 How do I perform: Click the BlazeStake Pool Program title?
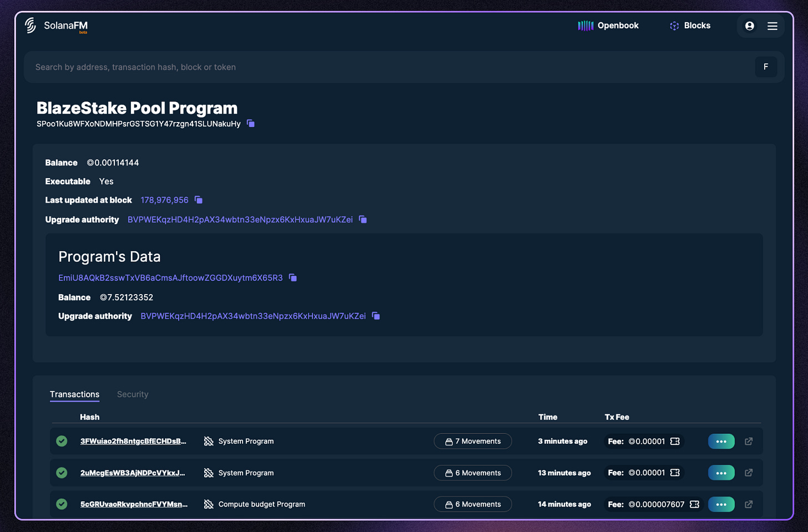pyautogui.click(x=137, y=108)
